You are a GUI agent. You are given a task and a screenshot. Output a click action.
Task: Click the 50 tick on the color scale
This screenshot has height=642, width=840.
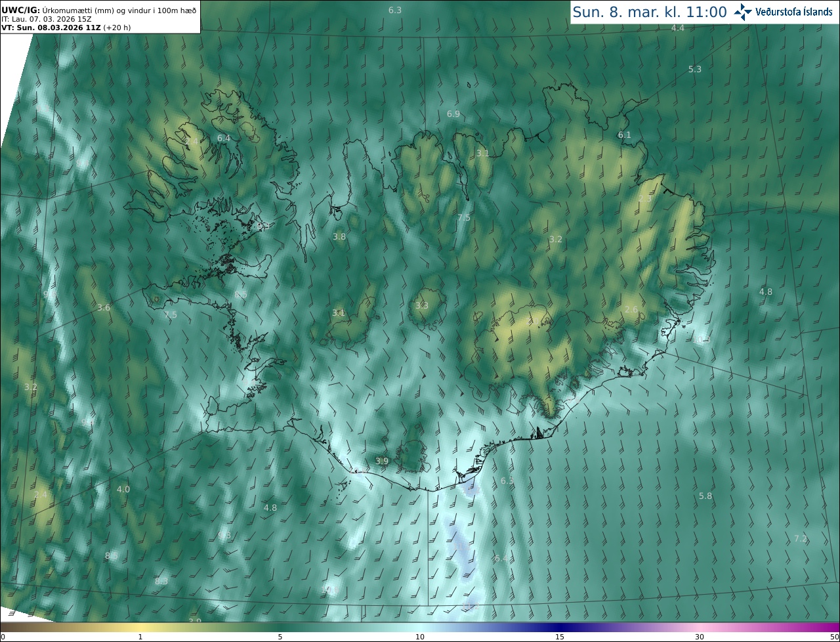point(835,637)
